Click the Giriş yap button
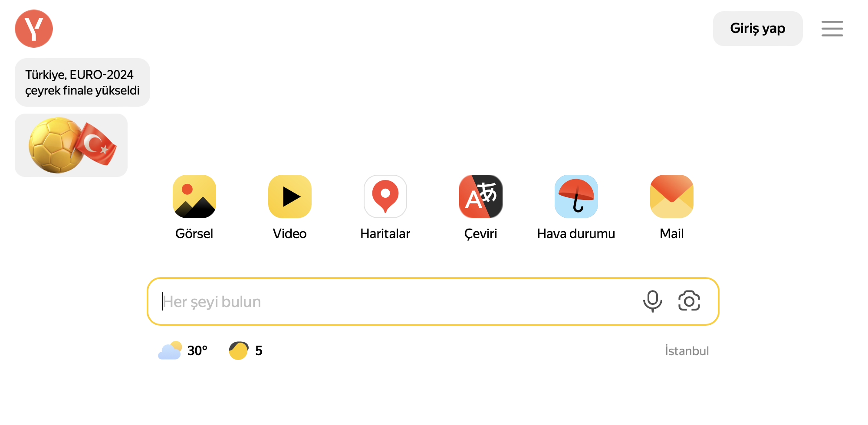The width and height of the screenshot is (868, 425). click(x=758, y=29)
